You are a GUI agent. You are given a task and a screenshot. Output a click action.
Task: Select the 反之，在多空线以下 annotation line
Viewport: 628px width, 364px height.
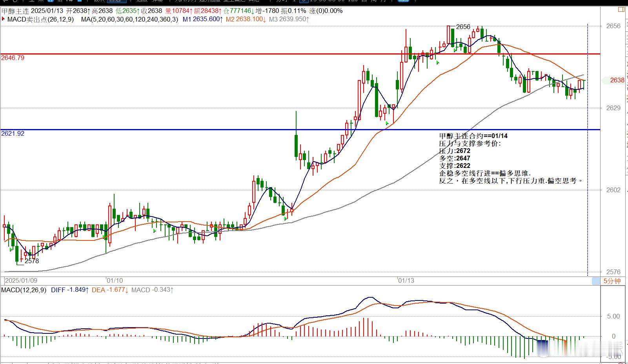(x=512, y=181)
